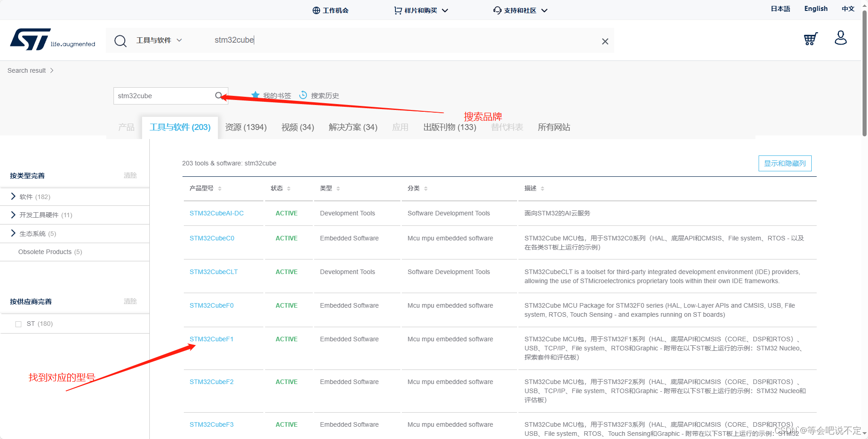
Task: Click the Search result breadcrumb text
Action: point(27,70)
